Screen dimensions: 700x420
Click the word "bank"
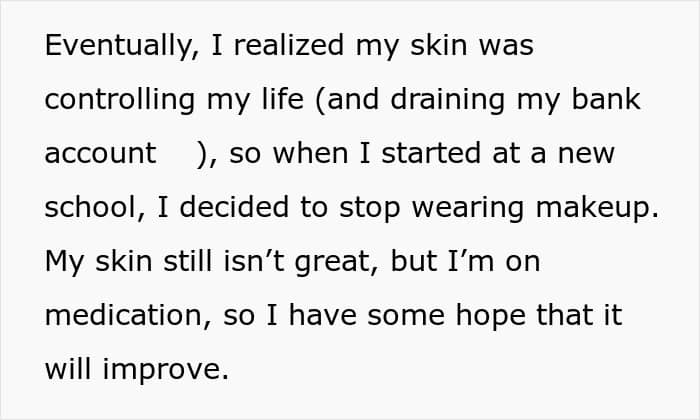(x=606, y=98)
